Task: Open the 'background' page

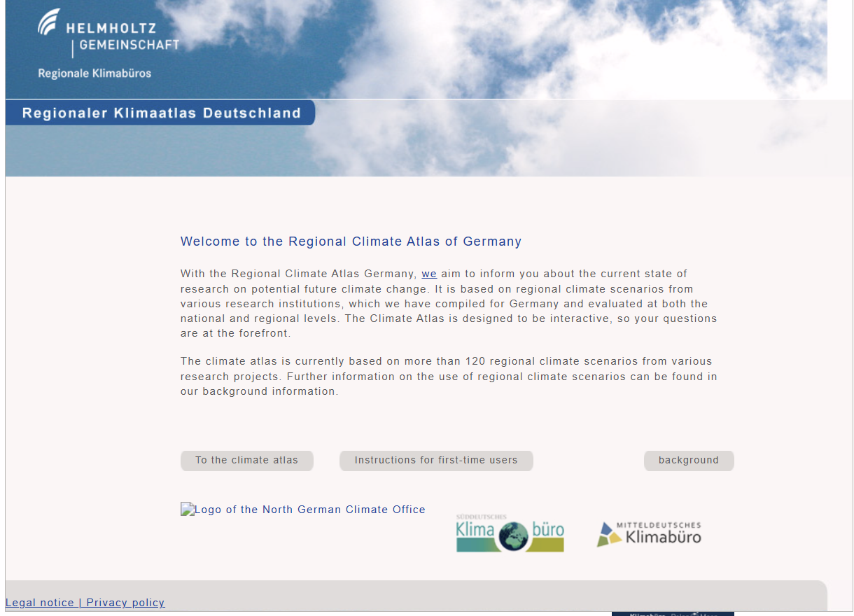Action: (688, 460)
